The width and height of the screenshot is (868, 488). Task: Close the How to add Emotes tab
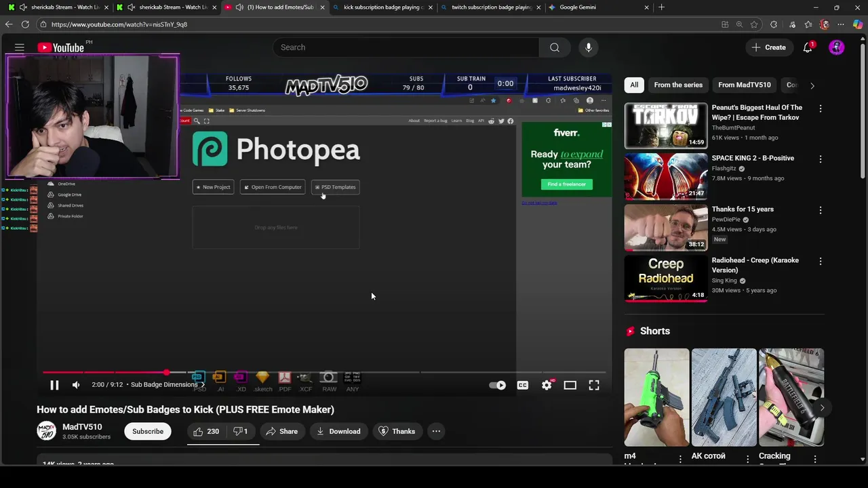click(322, 7)
